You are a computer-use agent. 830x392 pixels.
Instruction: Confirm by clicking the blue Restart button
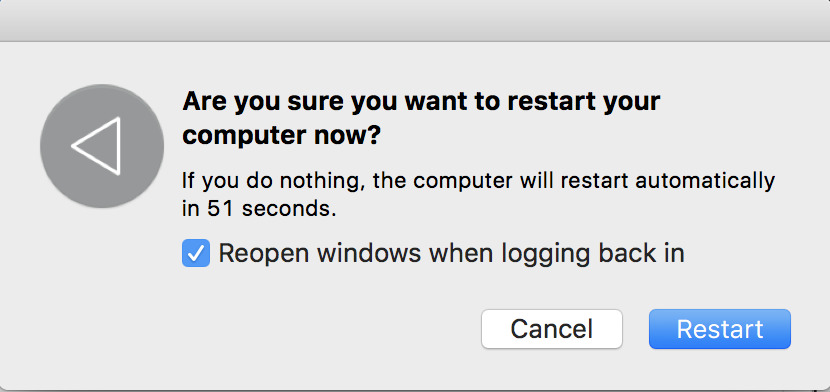point(720,329)
